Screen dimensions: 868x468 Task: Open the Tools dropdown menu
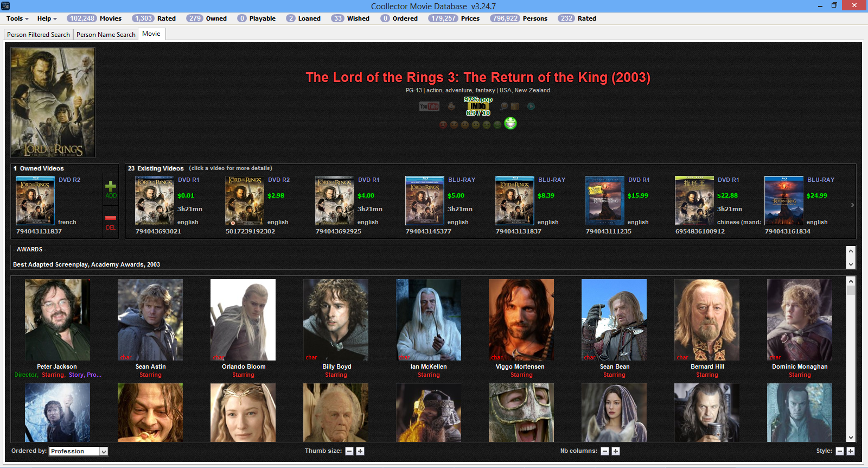(x=17, y=18)
